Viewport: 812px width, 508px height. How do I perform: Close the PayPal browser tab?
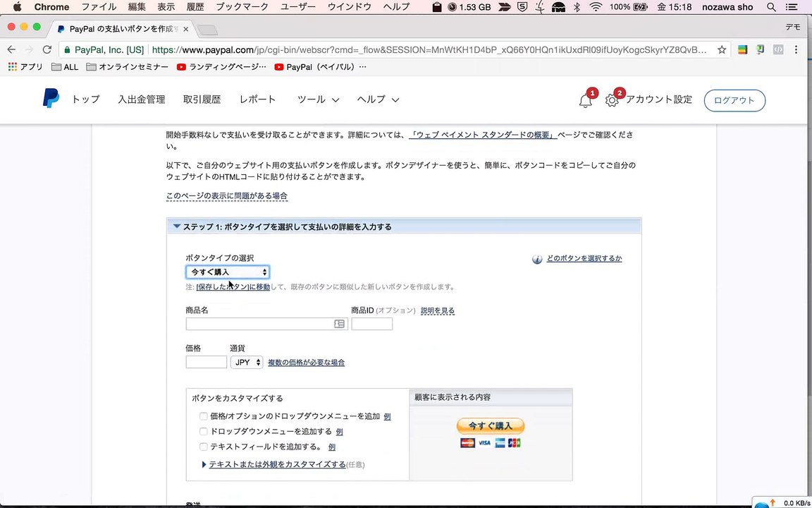(x=186, y=29)
